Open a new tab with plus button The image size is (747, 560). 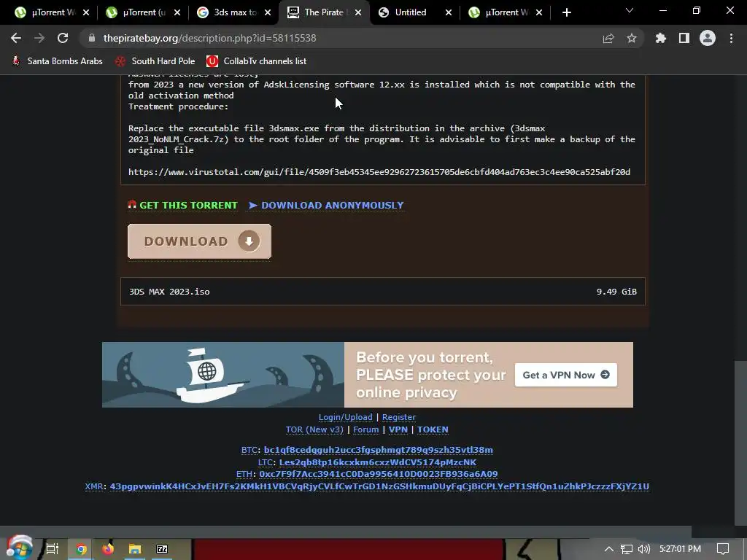point(566,13)
